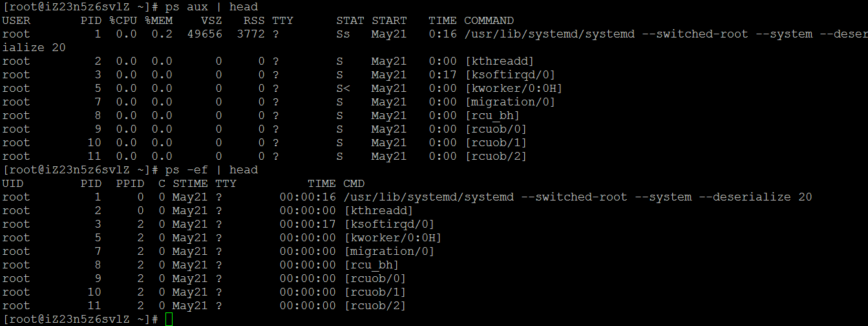Click the green cursor at the last prompt
This screenshot has width=868, height=326.
pyautogui.click(x=169, y=319)
